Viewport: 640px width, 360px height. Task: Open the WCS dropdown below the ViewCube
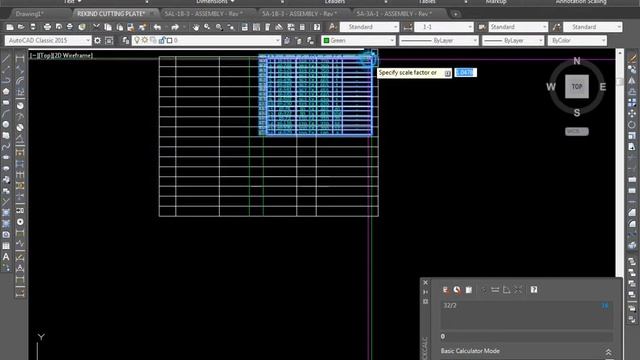[577, 131]
